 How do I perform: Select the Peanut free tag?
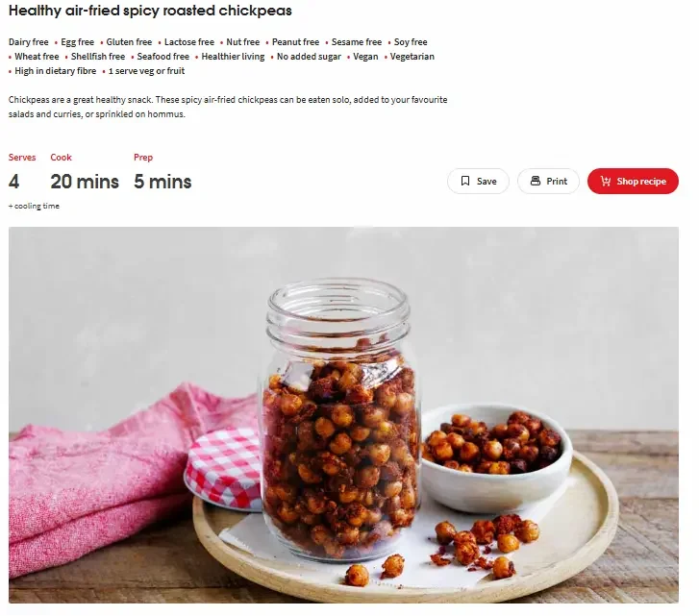(x=295, y=42)
